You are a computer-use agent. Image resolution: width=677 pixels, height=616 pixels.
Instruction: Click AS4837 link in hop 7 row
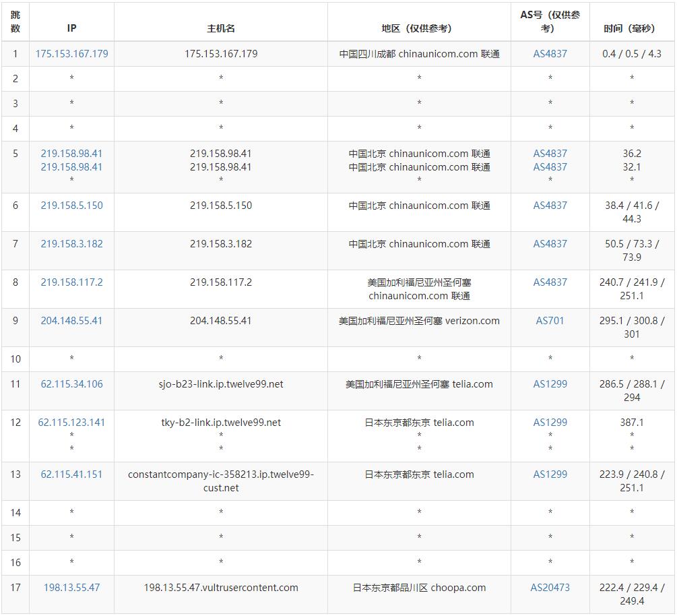click(x=550, y=244)
